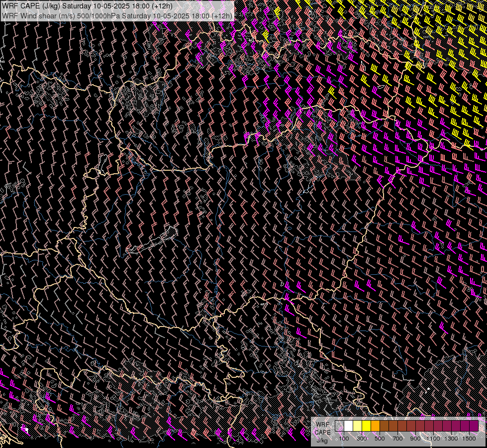Viewport: 487px width, 448px height.
Task: Click the '500' legend value label
Action: point(380,439)
